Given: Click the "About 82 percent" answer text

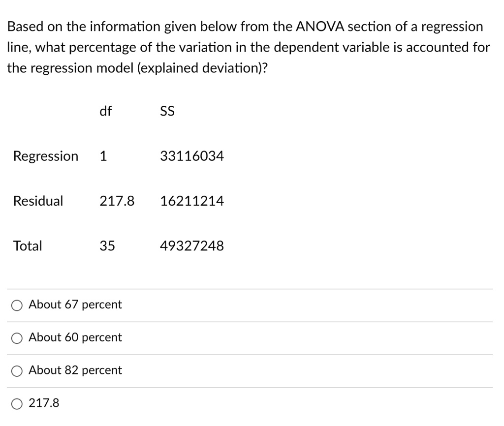Looking at the screenshot, I should [75, 370].
